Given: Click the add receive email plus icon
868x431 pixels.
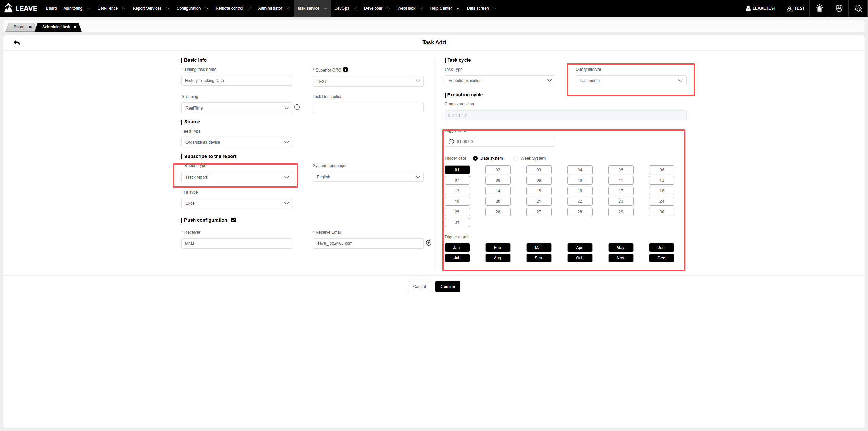Looking at the screenshot, I should point(429,243).
